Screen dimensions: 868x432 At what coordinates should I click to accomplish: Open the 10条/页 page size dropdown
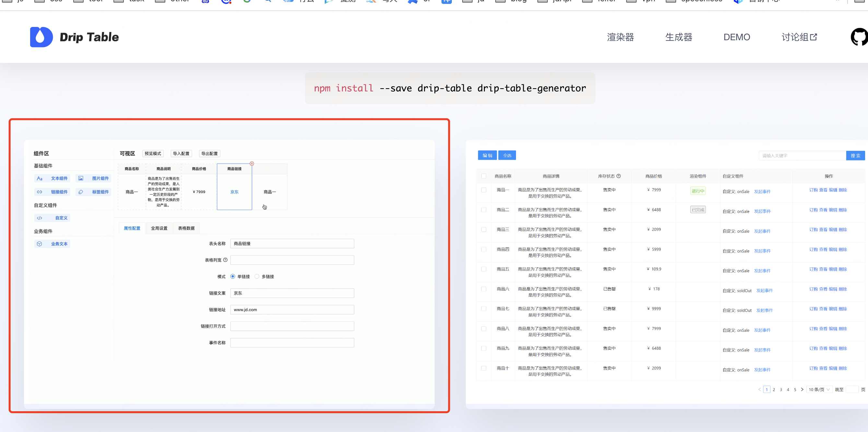tap(819, 389)
